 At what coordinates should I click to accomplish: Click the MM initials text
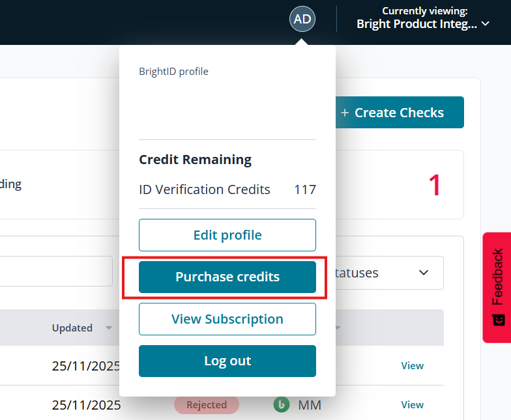[x=310, y=405]
